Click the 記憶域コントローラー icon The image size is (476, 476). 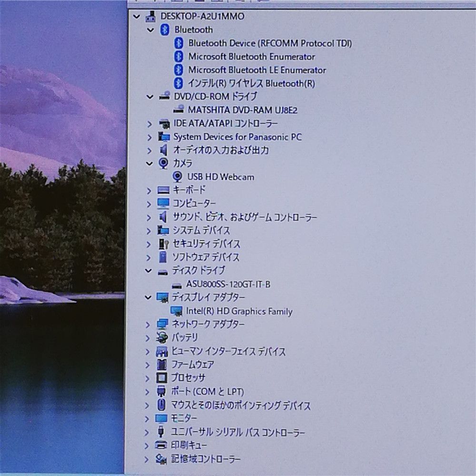click(x=161, y=459)
